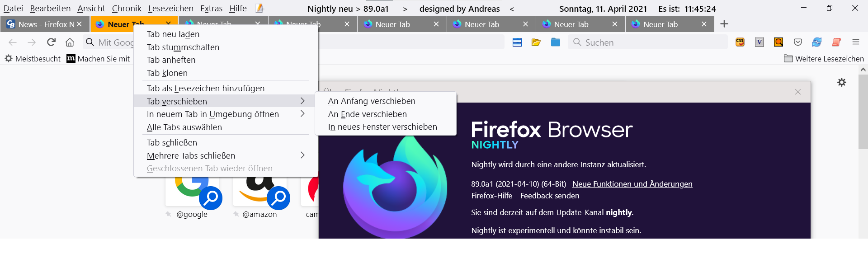Image resolution: width=868 pixels, height=277 pixels.
Task: Close the last Neuer Tab
Action: 704,24
